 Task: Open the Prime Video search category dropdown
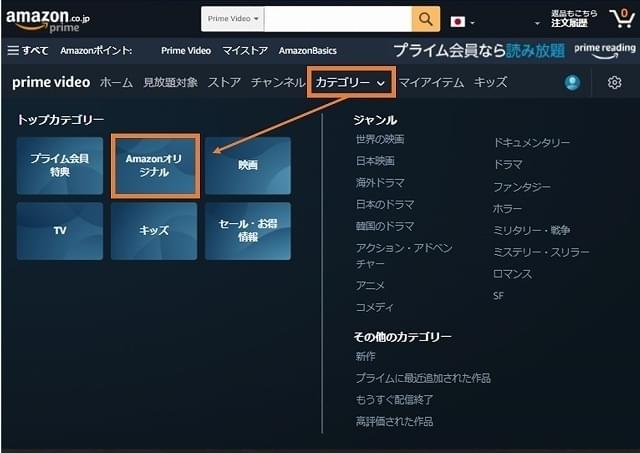pyautogui.click(x=233, y=19)
